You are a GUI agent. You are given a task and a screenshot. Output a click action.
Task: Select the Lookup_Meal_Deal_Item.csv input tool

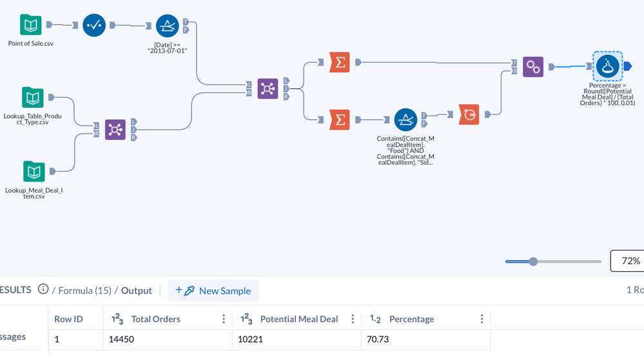point(34,171)
